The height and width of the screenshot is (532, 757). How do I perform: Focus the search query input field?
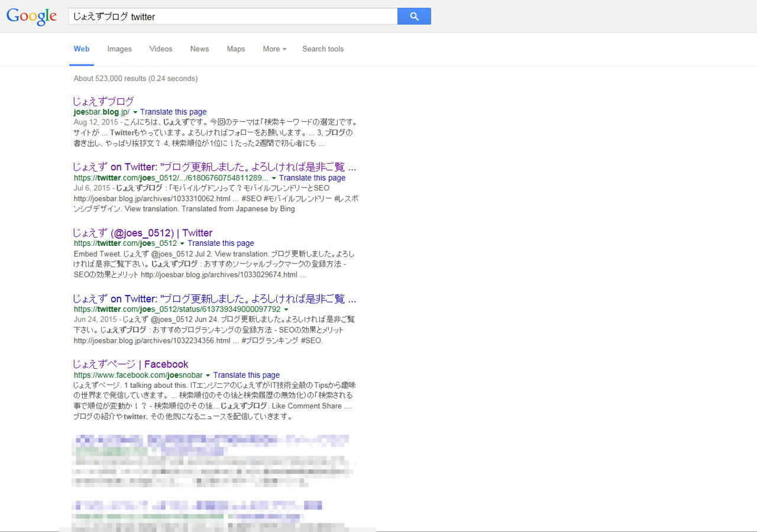(x=233, y=17)
